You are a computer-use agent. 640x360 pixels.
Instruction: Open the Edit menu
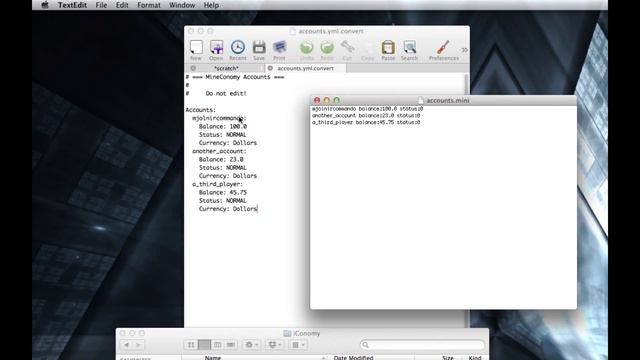pyautogui.click(x=122, y=5)
